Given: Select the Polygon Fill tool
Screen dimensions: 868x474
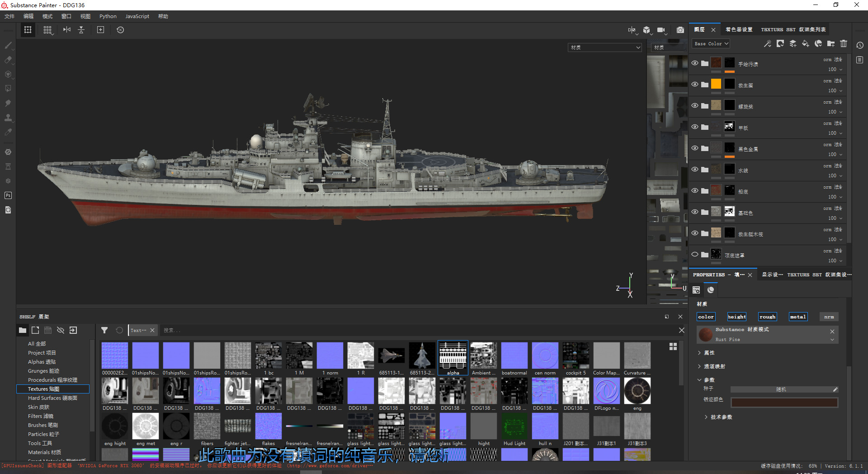Looking at the screenshot, I should coord(8,89).
